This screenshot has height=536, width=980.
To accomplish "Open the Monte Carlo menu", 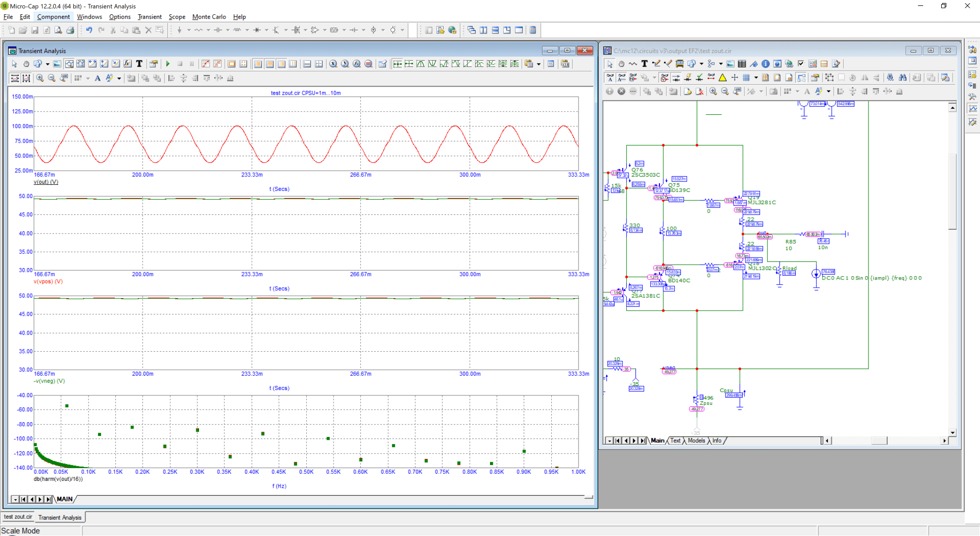I will pos(209,17).
